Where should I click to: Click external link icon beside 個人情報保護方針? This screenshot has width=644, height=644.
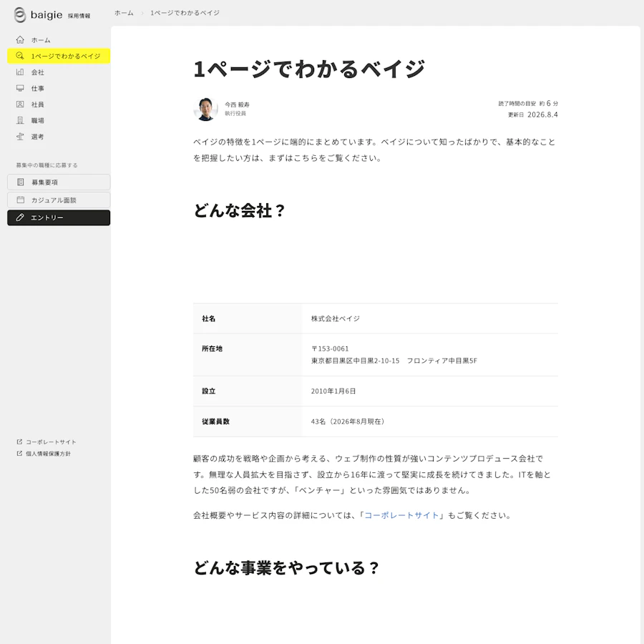tap(19, 454)
